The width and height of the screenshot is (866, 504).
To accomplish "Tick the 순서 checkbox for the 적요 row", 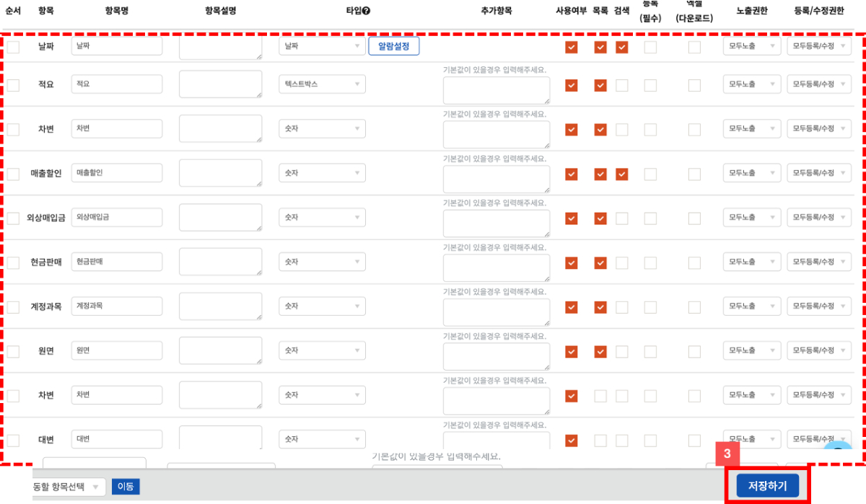I will pyautogui.click(x=13, y=85).
